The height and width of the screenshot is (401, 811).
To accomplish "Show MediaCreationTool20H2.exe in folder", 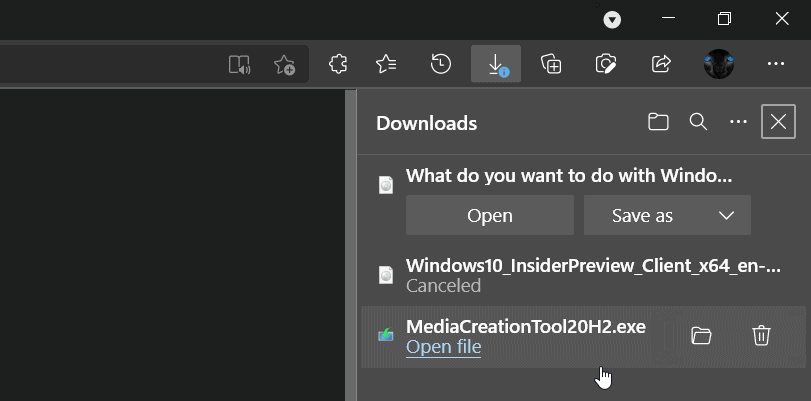I will pyautogui.click(x=701, y=336).
